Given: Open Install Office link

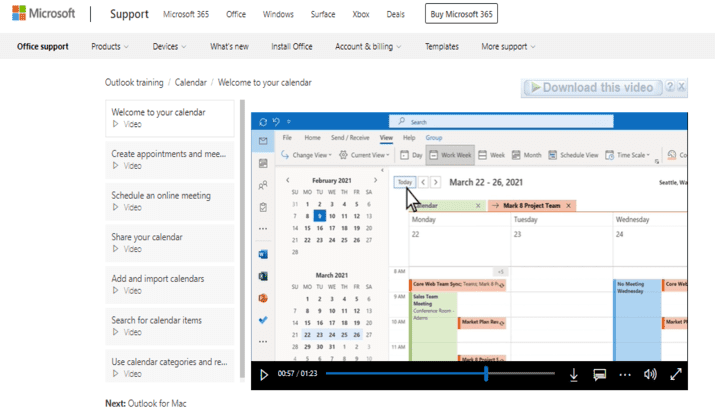Looking at the screenshot, I should [x=291, y=47].
